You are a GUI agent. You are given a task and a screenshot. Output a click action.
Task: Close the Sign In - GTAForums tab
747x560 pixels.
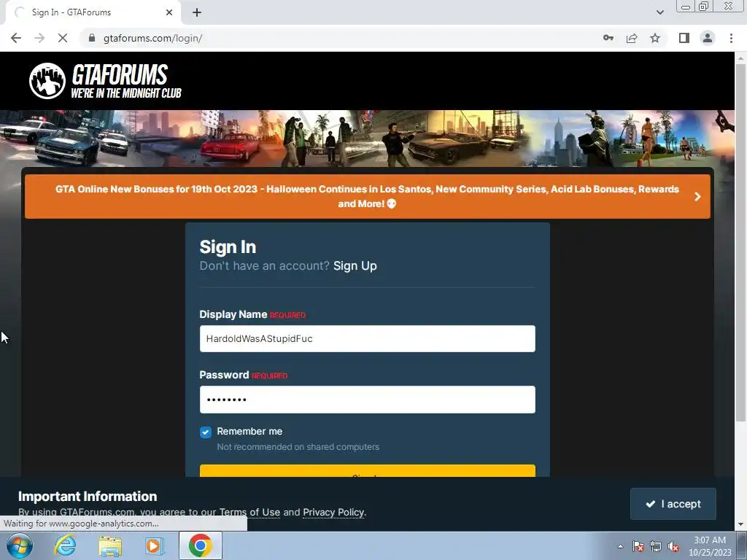click(x=169, y=12)
